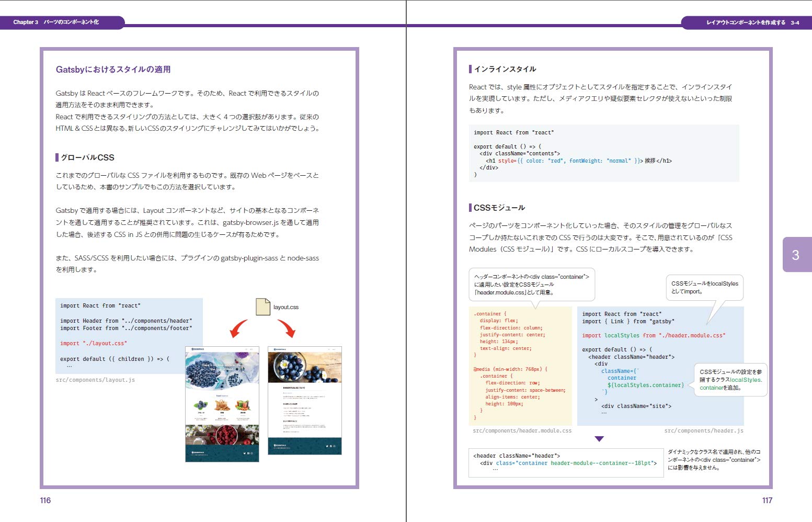Click the page number 116
This screenshot has height=522, width=812.
[x=45, y=501]
